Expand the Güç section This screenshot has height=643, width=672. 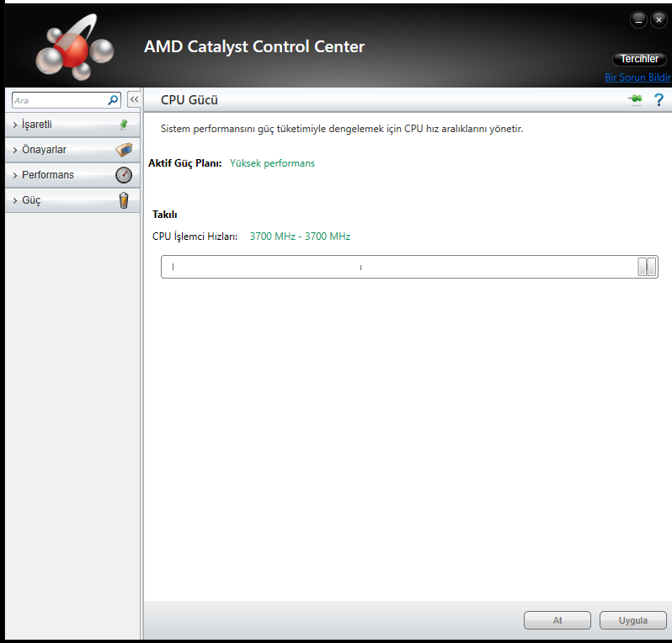coord(72,200)
